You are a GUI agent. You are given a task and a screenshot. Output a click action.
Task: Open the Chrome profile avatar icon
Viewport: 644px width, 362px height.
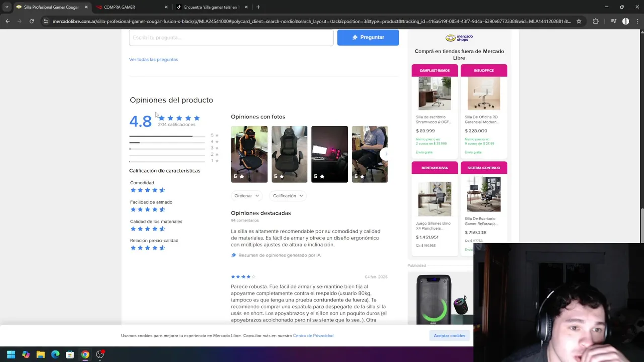[626, 21]
